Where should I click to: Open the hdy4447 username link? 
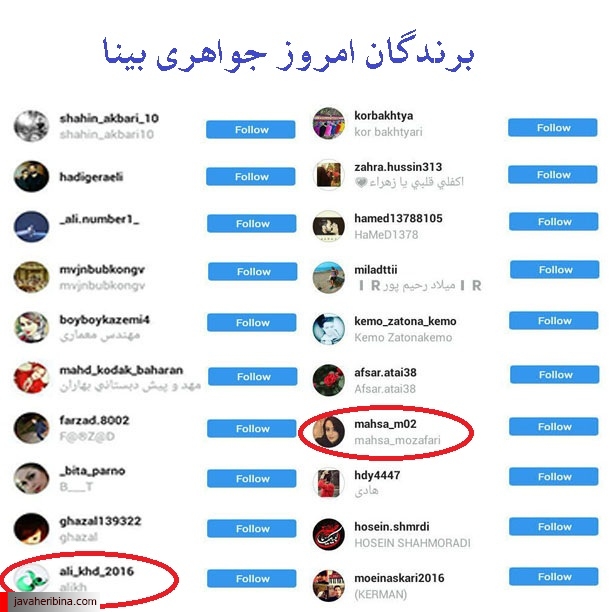(377, 475)
